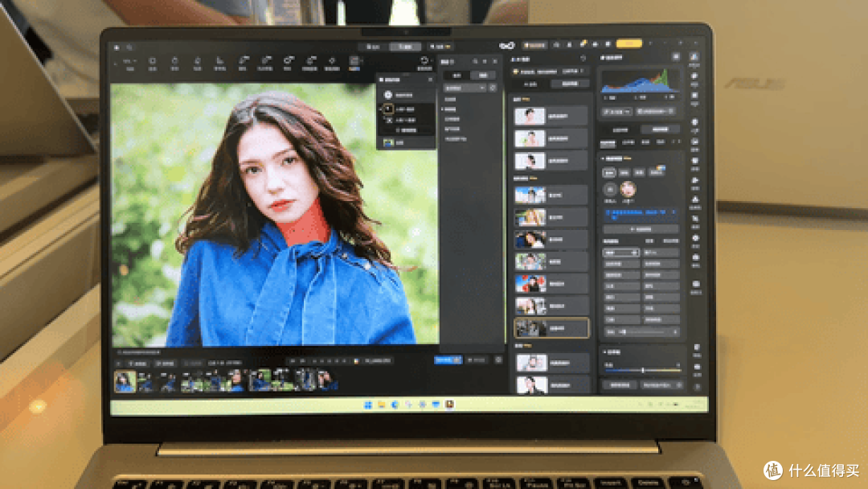Select the round face avatar in the right panel

(628, 189)
